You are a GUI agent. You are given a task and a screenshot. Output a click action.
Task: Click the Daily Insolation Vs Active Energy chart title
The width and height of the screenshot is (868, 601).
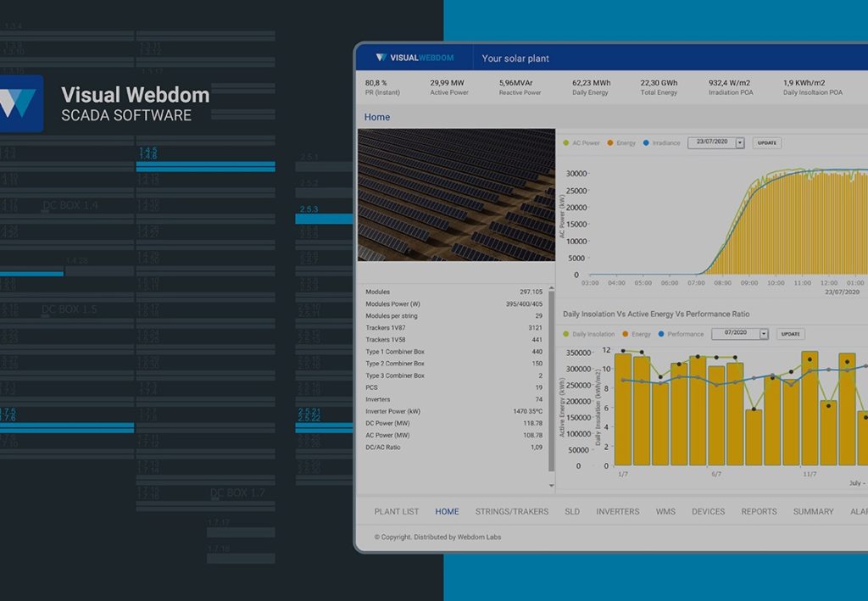pyautogui.click(x=656, y=314)
